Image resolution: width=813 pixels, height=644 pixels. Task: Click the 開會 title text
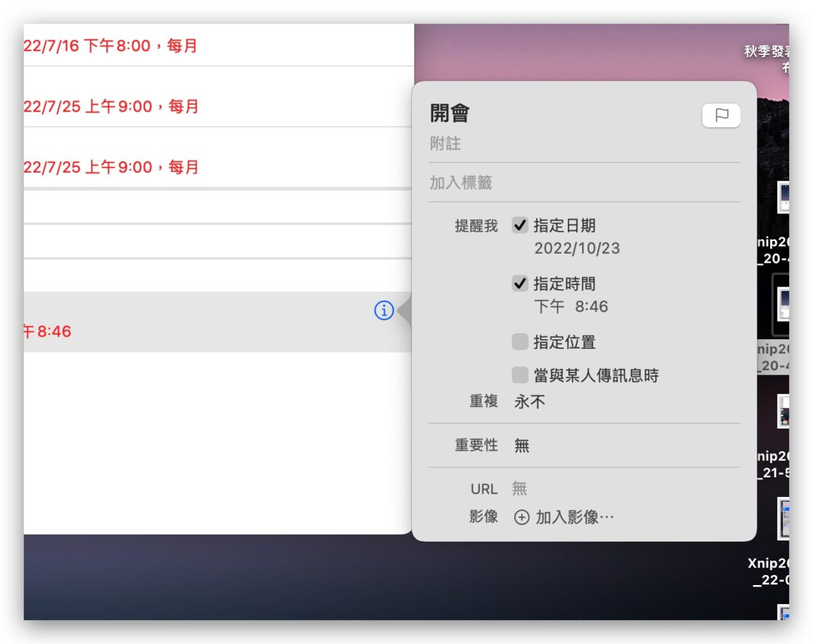[x=450, y=114]
